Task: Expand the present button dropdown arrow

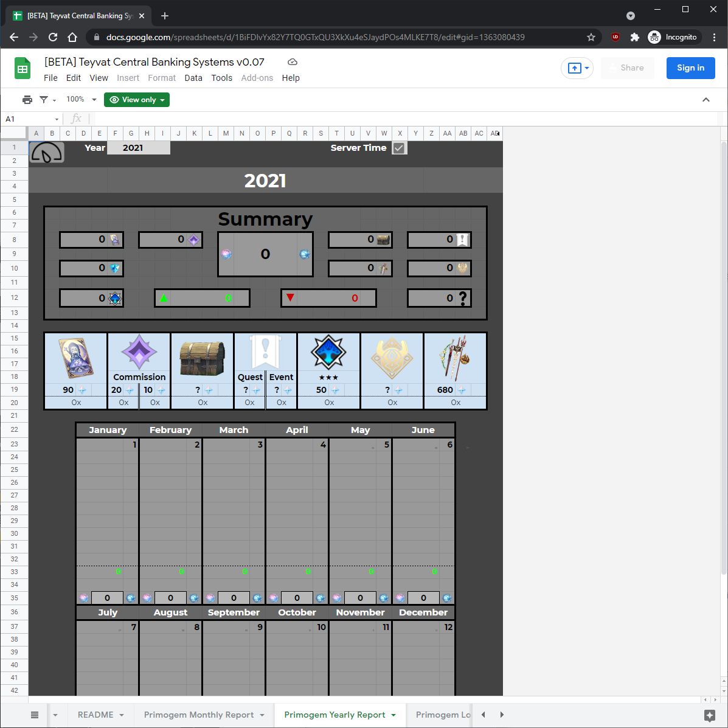Action: (587, 68)
